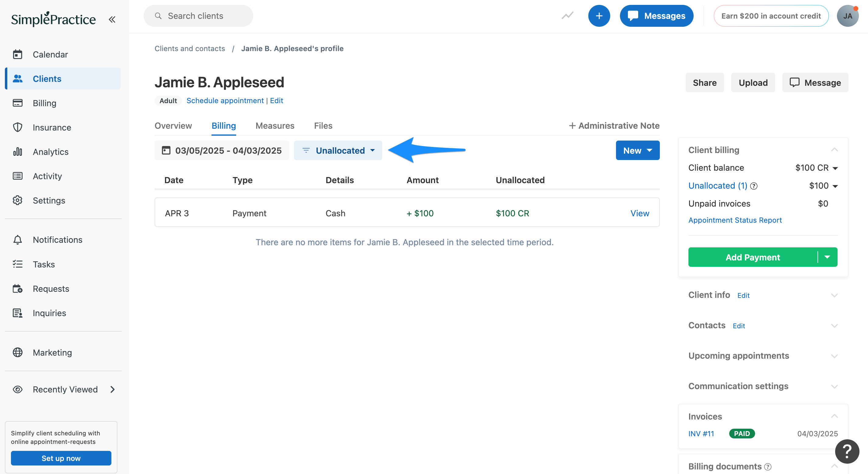Click Edit next to Client info
This screenshot has width=868, height=474.
coord(743,295)
